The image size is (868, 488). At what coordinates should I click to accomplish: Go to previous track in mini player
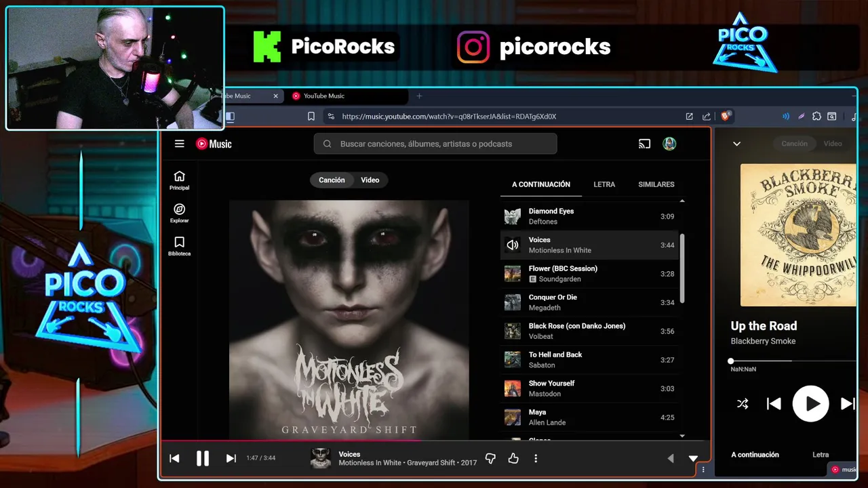tap(774, 404)
